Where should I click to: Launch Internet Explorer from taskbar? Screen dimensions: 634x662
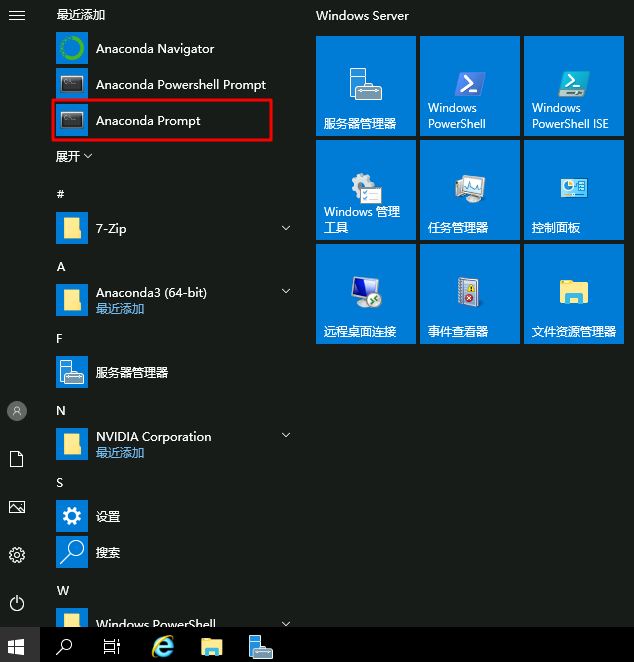(x=163, y=646)
